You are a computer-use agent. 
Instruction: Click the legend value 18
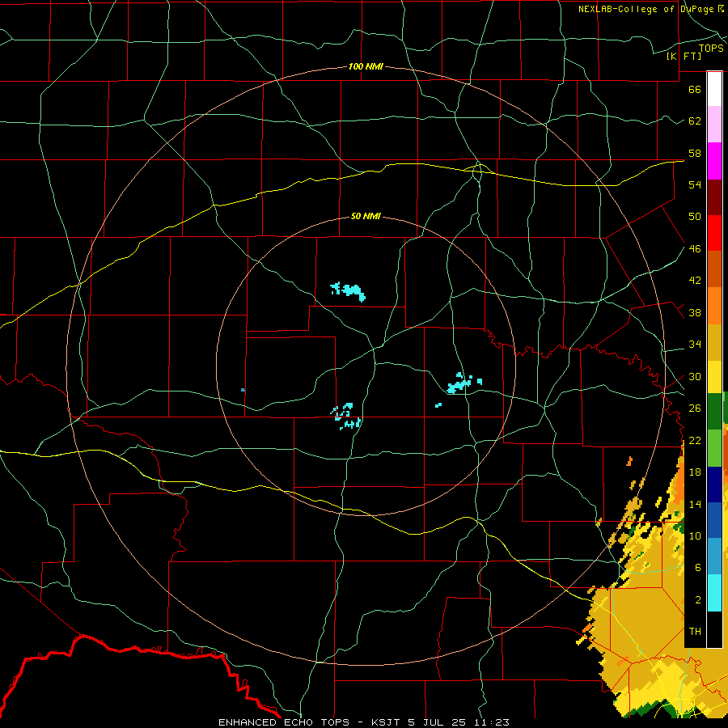tap(695, 472)
